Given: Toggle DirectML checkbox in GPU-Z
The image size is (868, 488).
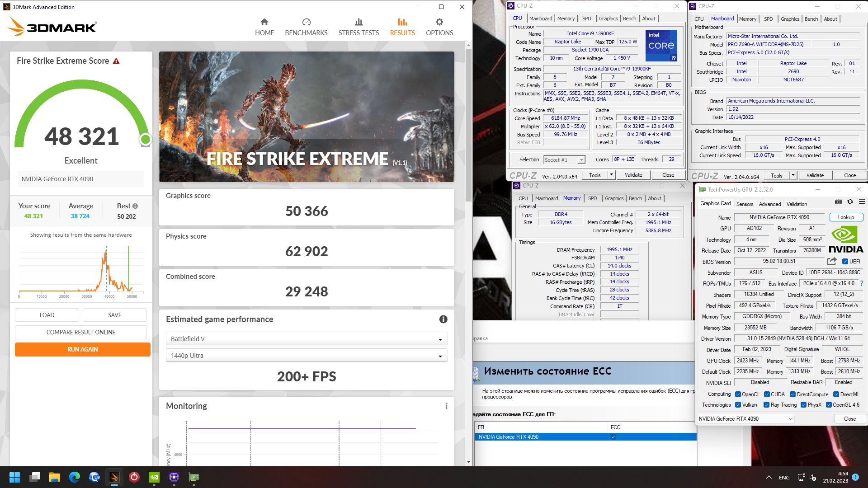Looking at the screenshot, I should 836,394.
